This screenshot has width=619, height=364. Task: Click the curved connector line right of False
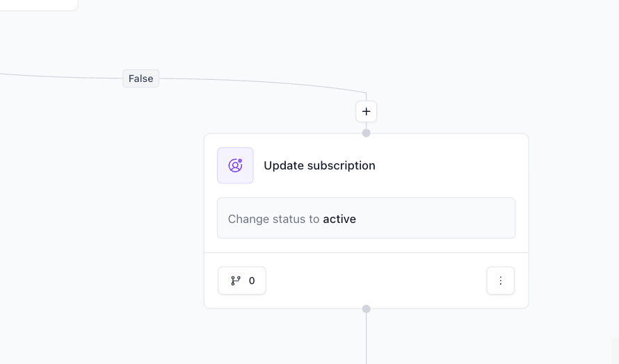(x=278, y=81)
